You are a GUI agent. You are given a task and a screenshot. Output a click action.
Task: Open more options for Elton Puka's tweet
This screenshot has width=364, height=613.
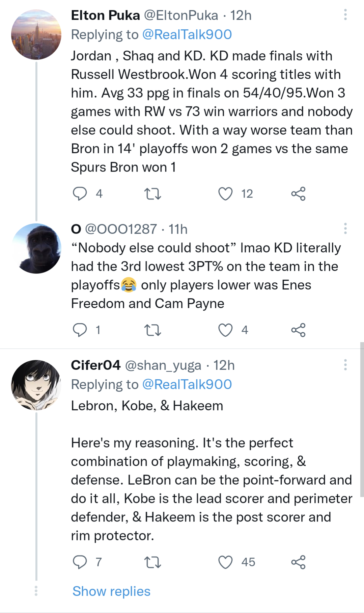click(345, 15)
